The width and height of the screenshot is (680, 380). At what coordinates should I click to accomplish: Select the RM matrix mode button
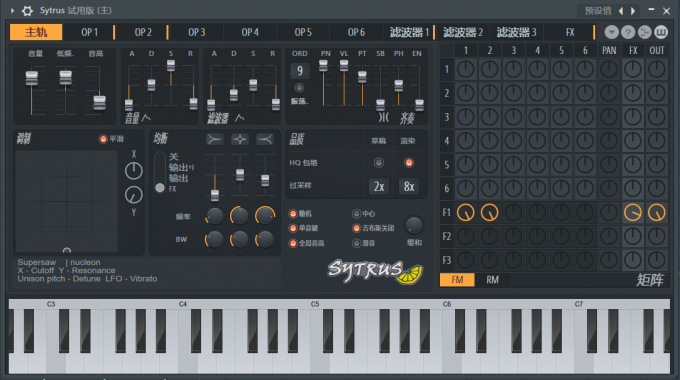[492, 280]
